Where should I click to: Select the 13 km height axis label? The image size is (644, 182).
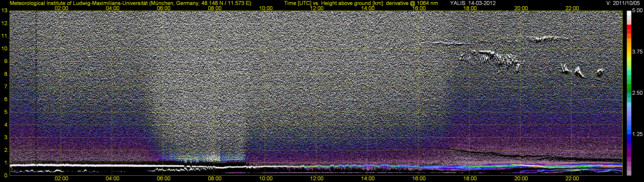[5, 10]
